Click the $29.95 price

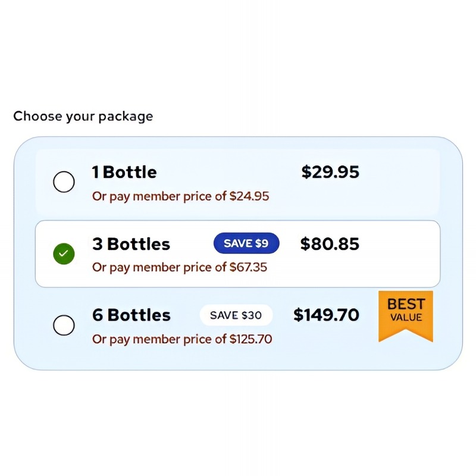(330, 173)
